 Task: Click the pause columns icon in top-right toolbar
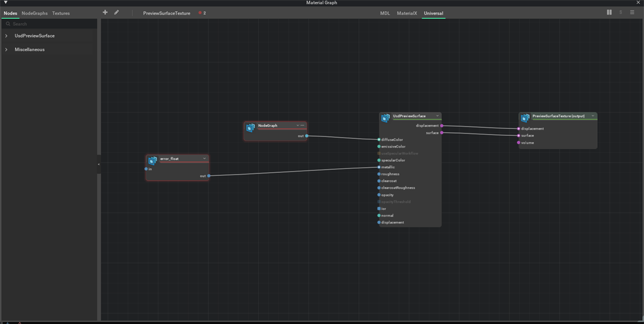pyautogui.click(x=609, y=12)
